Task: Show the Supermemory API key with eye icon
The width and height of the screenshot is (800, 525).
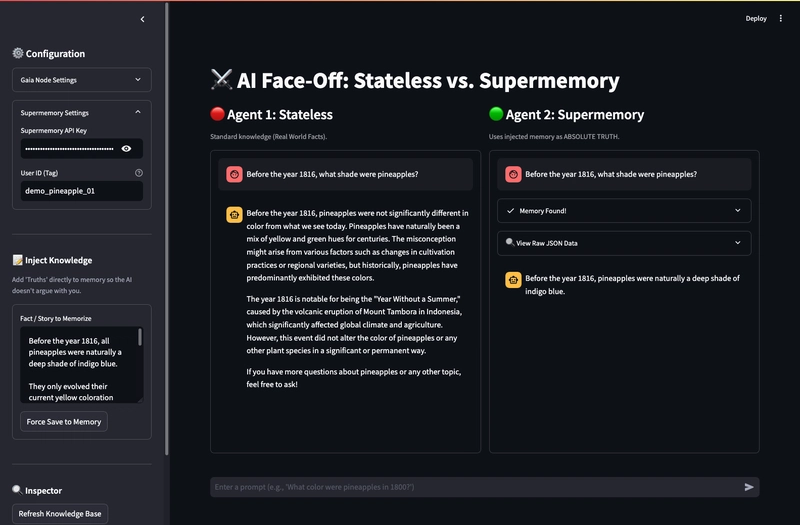Action: tap(126, 148)
